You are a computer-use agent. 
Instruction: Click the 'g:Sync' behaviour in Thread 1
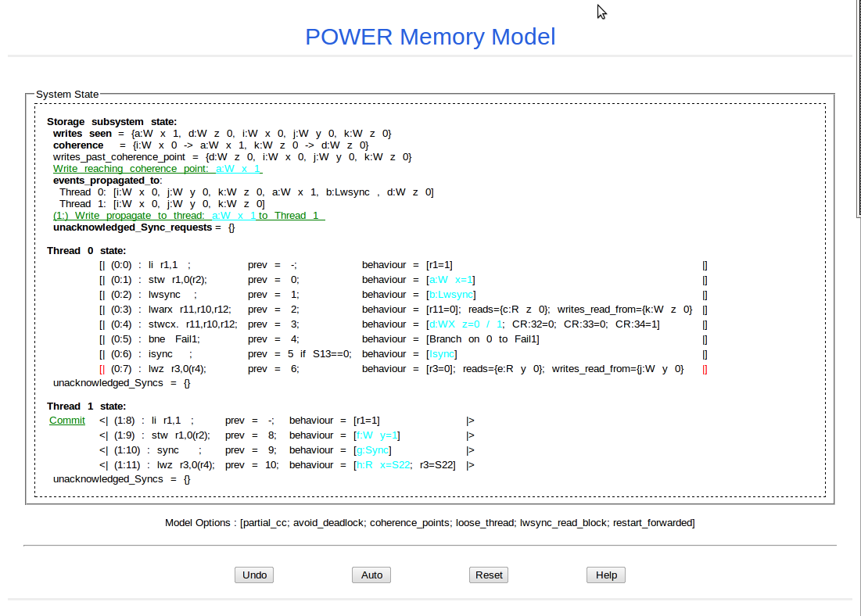[372, 450]
